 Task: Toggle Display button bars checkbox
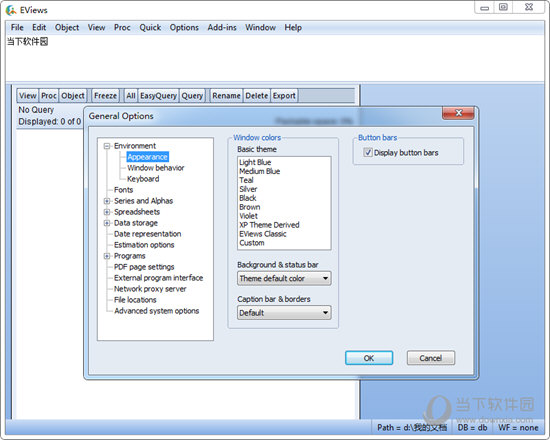pyautogui.click(x=368, y=152)
